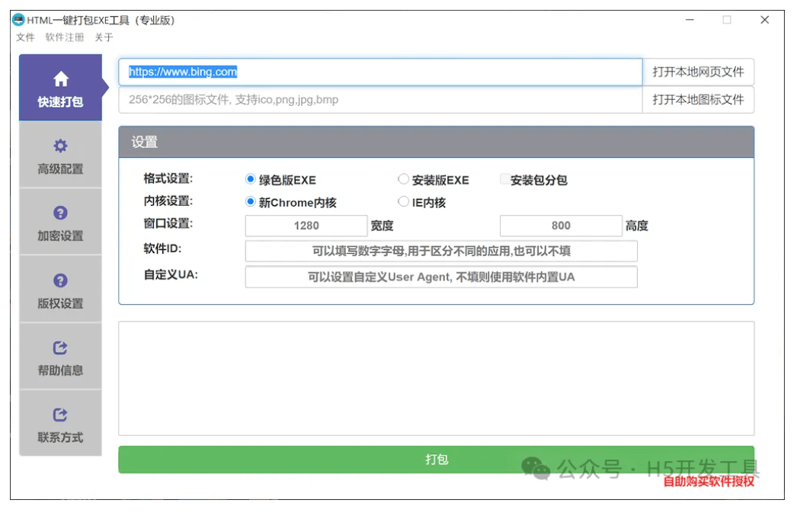Open 高级配置 via its gear icon
Screen dimensions: 797x532
[x=60, y=146]
